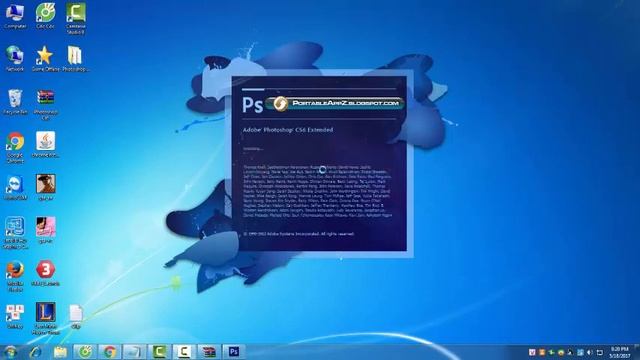Select the Photoshop folder on the desktop
The height and width of the screenshot is (360, 640).
pyautogui.click(x=76, y=59)
